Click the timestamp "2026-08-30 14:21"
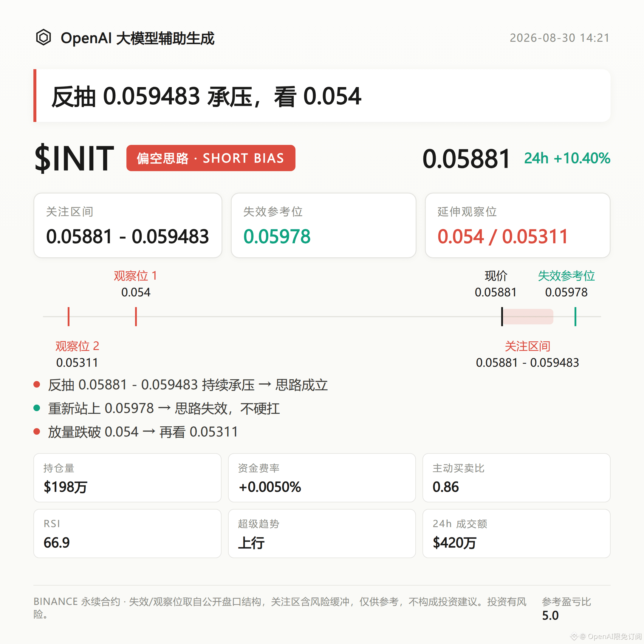Screen dimensions: 644x644 pyautogui.click(x=560, y=38)
